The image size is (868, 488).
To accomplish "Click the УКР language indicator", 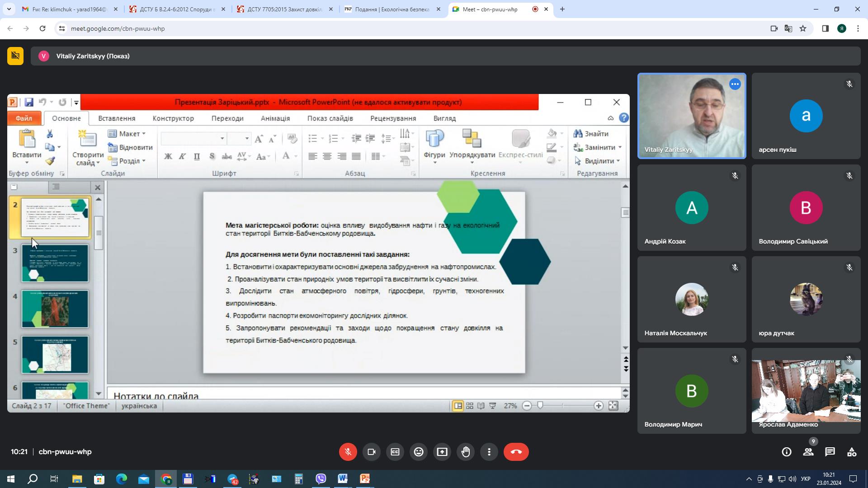I will tap(805, 479).
